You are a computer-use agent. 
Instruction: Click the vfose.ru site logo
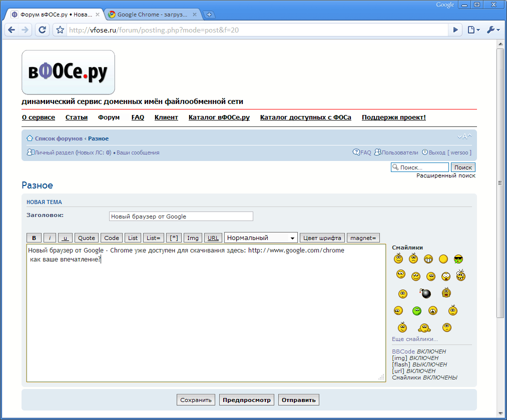(68, 72)
